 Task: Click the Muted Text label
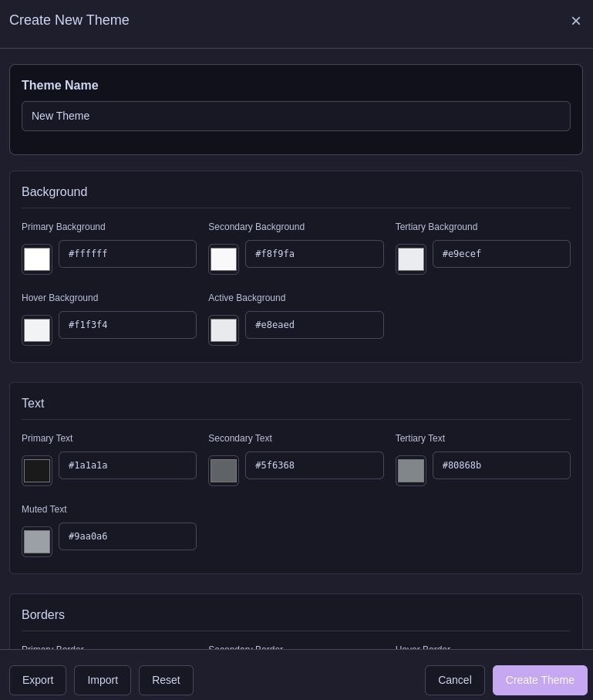(x=44, y=509)
